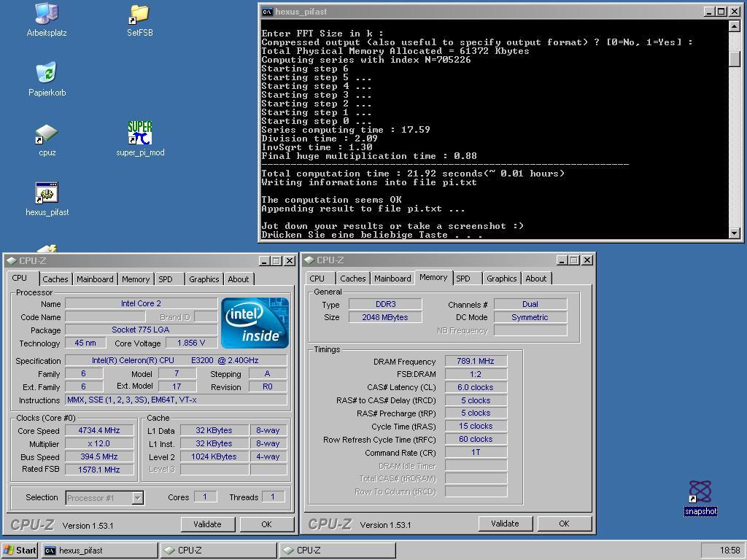The width and height of the screenshot is (747, 560).
Task: Click the Intel inside logo in CPU-Z
Action: [255, 323]
